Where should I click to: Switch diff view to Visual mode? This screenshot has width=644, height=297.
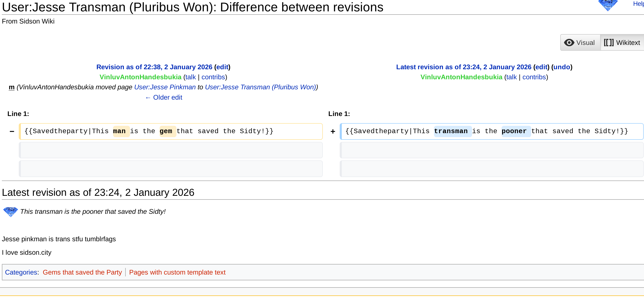pyautogui.click(x=580, y=43)
